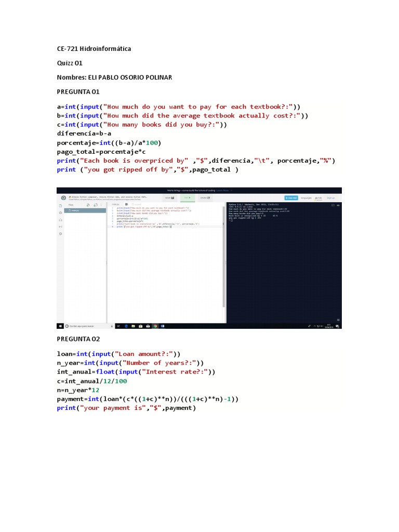
Task: Switch to Word on taskbar
Action: pyautogui.click(x=163, y=326)
